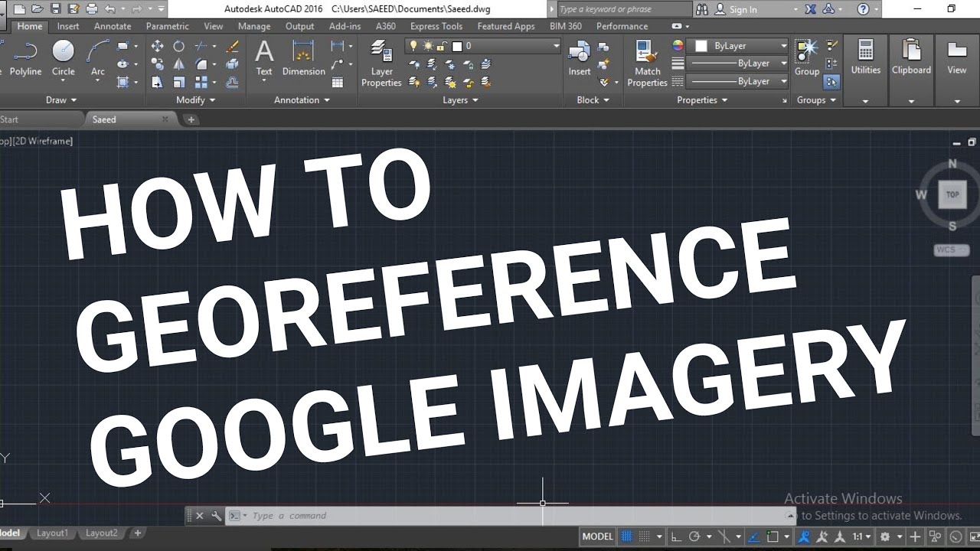Image resolution: width=980 pixels, height=551 pixels.
Task: Select the Arc draw tool
Action: click(98, 59)
